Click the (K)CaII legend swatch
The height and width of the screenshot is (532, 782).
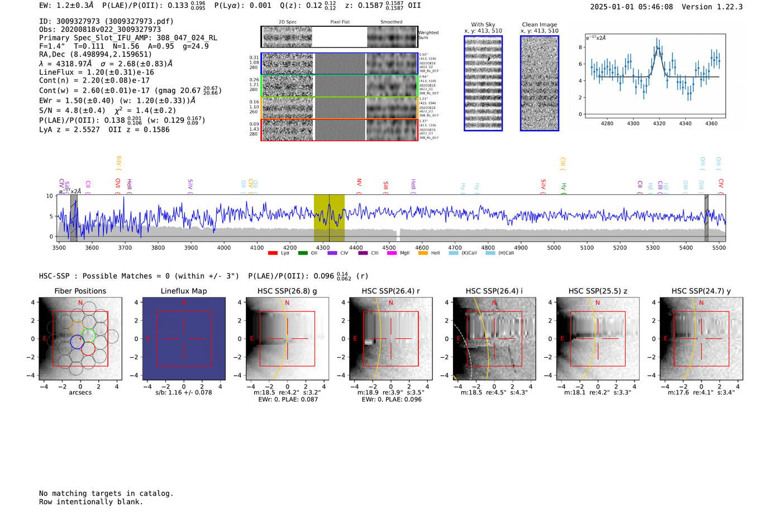point(454,253)
